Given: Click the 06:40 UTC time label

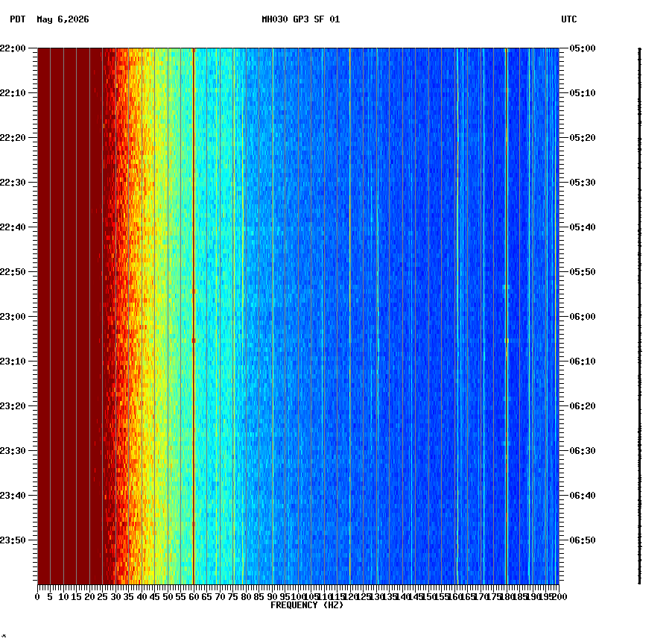Looking at the screenshot, I should [583, 495].
